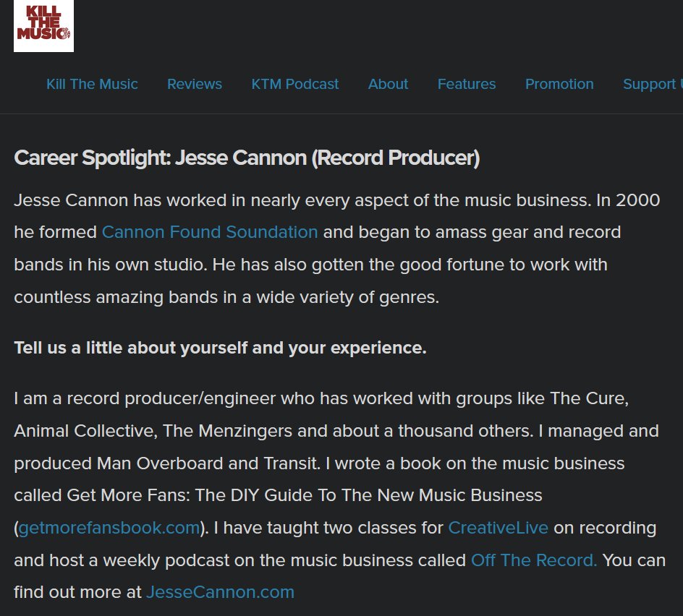Visit JesseCannon.com link
This screenshot has height=616, width=683.
click(221, 592)
